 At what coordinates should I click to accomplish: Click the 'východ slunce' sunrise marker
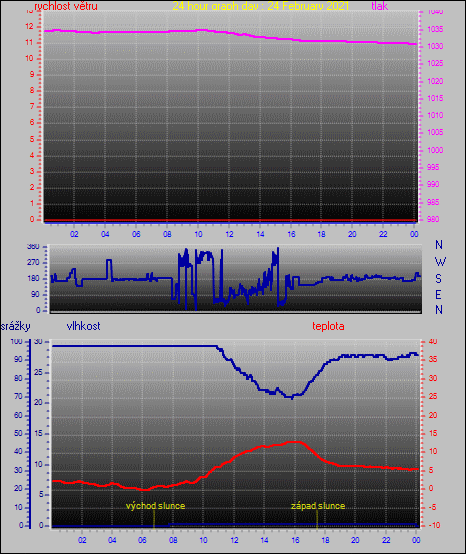click(155, 506)
